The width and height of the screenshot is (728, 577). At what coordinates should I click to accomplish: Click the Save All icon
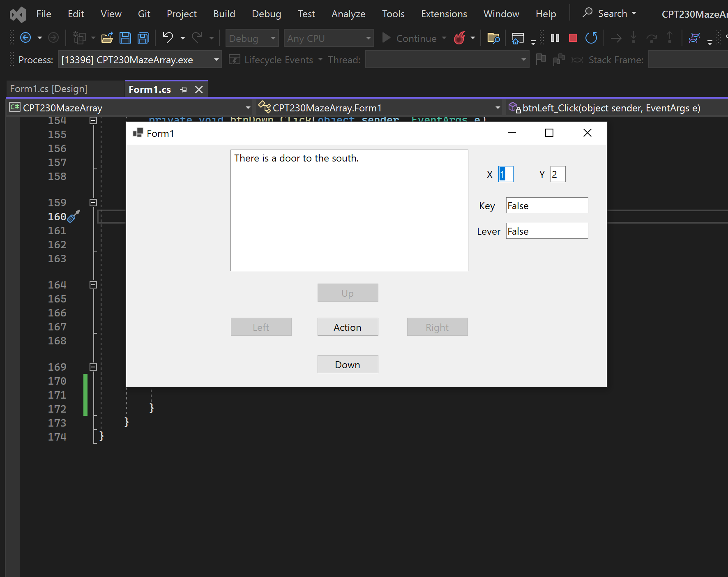click(143, 37)
